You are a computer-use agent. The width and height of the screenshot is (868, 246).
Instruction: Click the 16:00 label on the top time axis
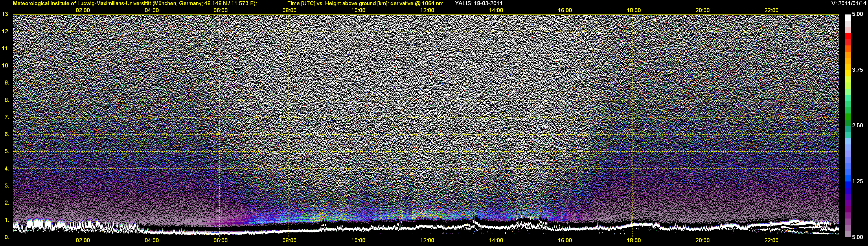(x=565, y=10)
